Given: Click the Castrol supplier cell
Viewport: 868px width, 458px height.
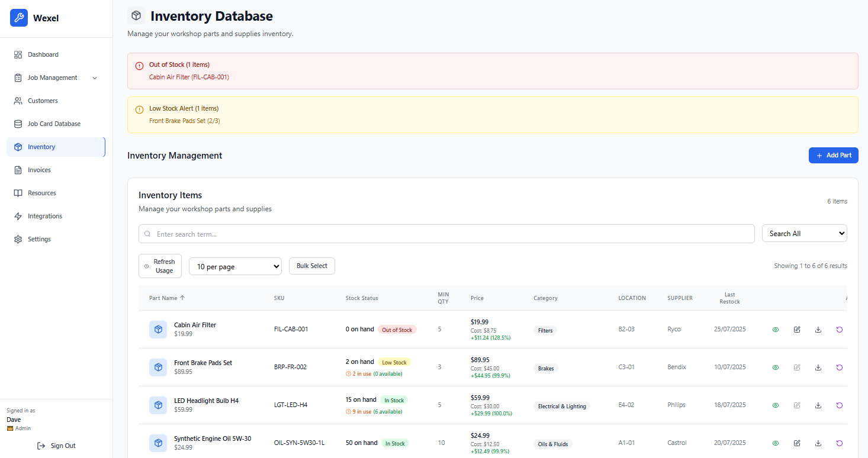Looking at the screenshot, I should [x=677, y=443].
